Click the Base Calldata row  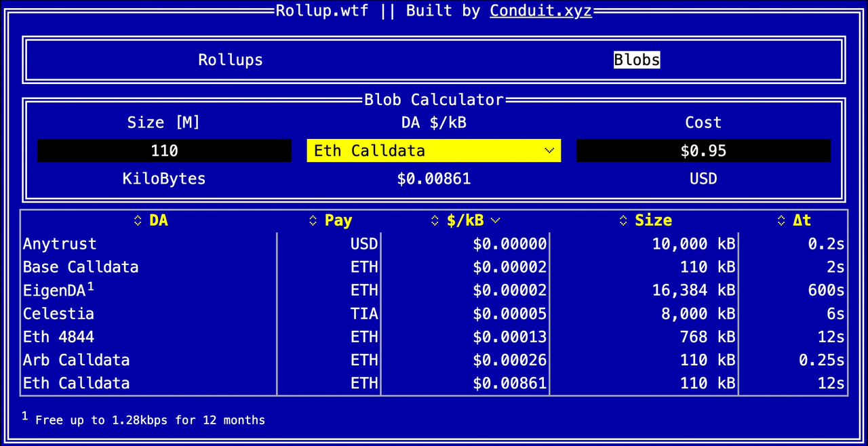tap(80, 267)
